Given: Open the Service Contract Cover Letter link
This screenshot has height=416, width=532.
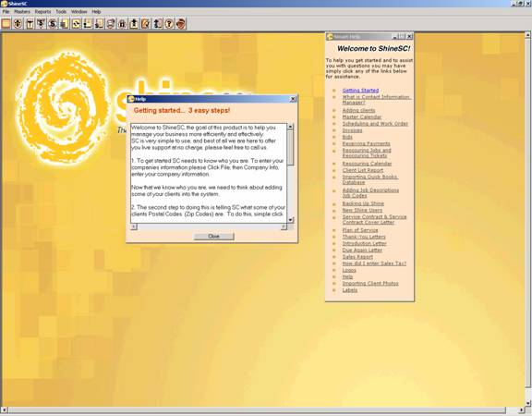Looking at the screenshot, I should coord(374,219).
